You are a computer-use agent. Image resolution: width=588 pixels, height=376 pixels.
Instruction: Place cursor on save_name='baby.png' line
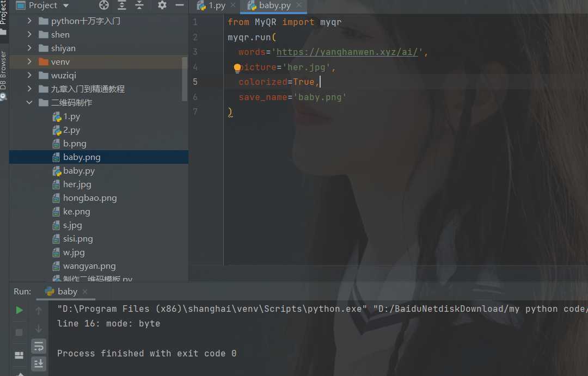point(292,97)
